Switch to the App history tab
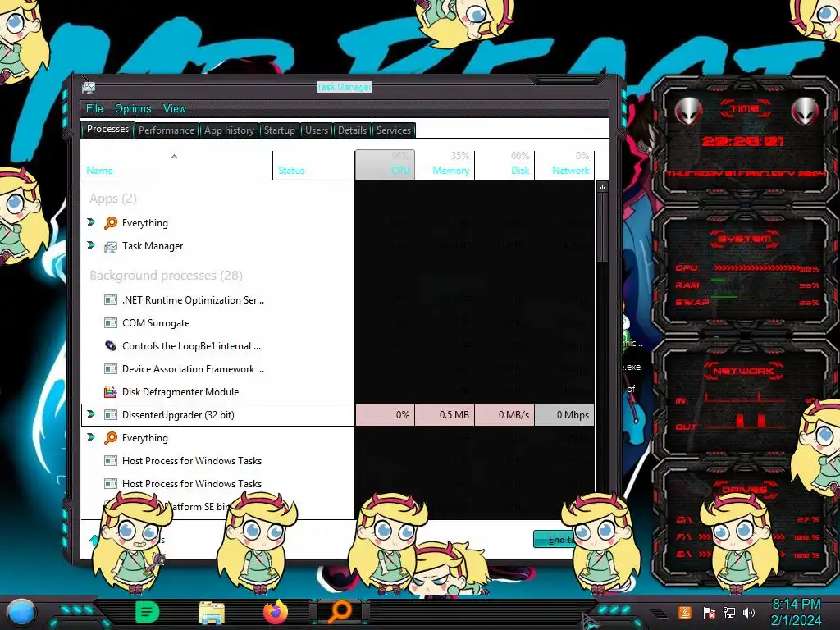The image size is (840, 630). click(x=229, y=130)
